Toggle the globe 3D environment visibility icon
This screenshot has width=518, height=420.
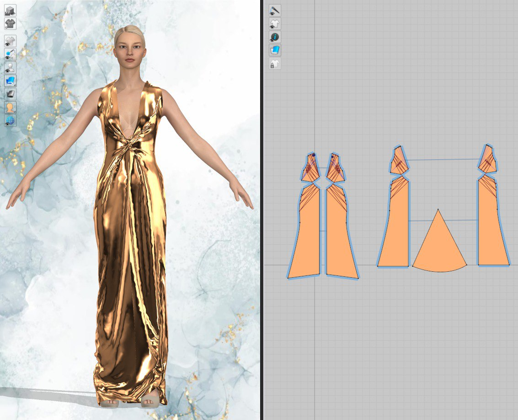[x=10, y=121]
